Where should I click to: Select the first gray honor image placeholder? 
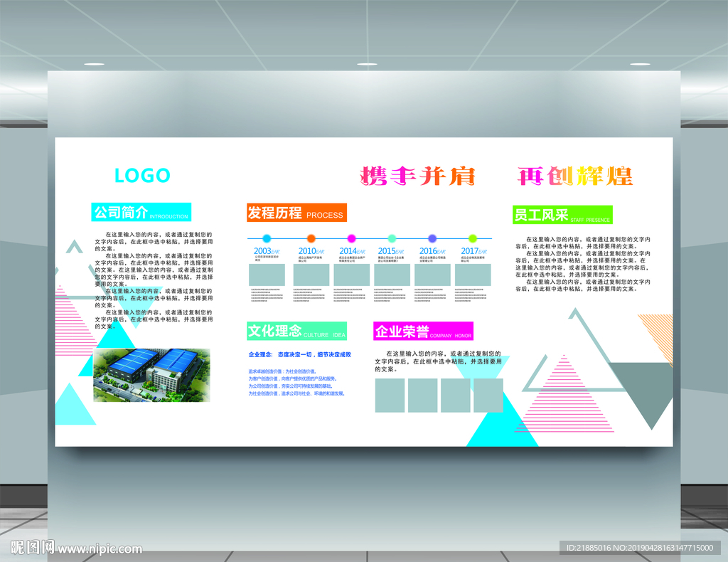[388, 396]
